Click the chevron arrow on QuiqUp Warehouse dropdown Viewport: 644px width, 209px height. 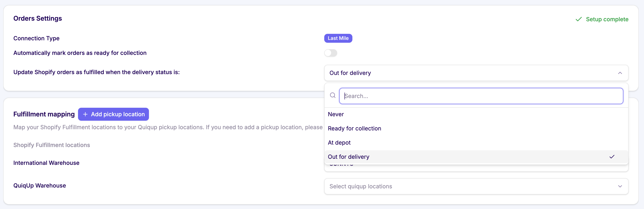point(620,186)
